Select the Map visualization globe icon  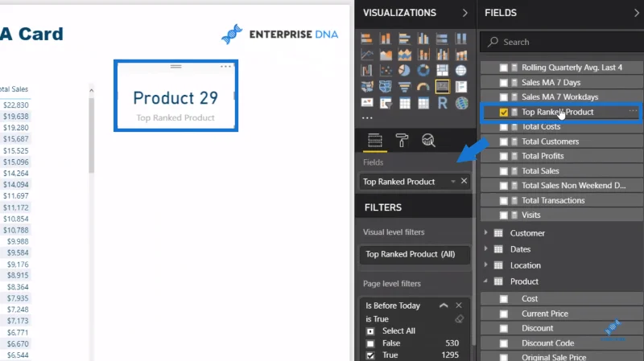[x=460, y=71]
